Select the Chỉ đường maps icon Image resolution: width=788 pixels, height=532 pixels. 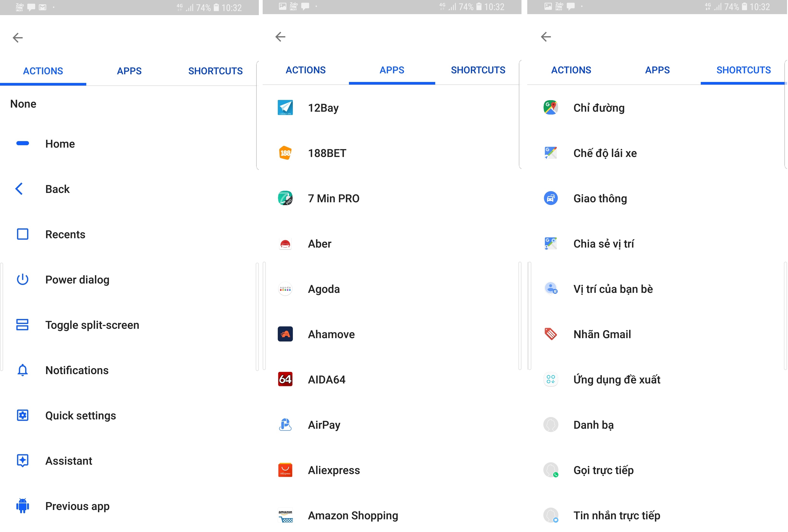[551, 108]
